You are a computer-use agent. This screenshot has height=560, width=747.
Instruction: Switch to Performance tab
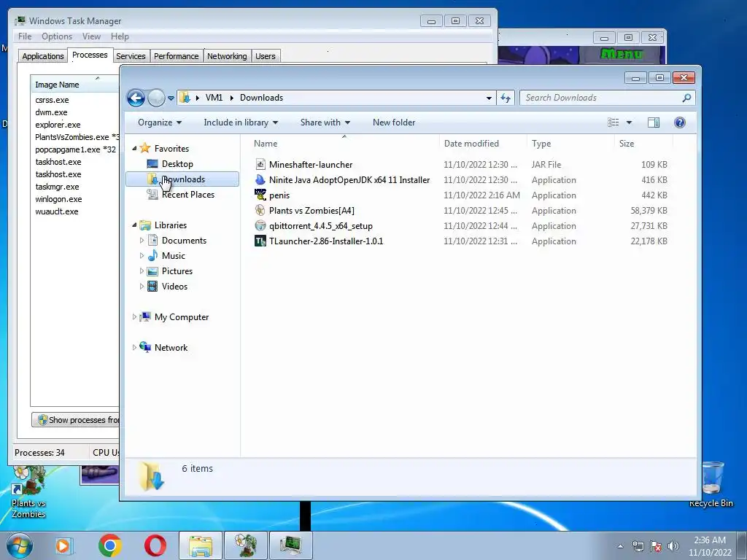point(176,56)
